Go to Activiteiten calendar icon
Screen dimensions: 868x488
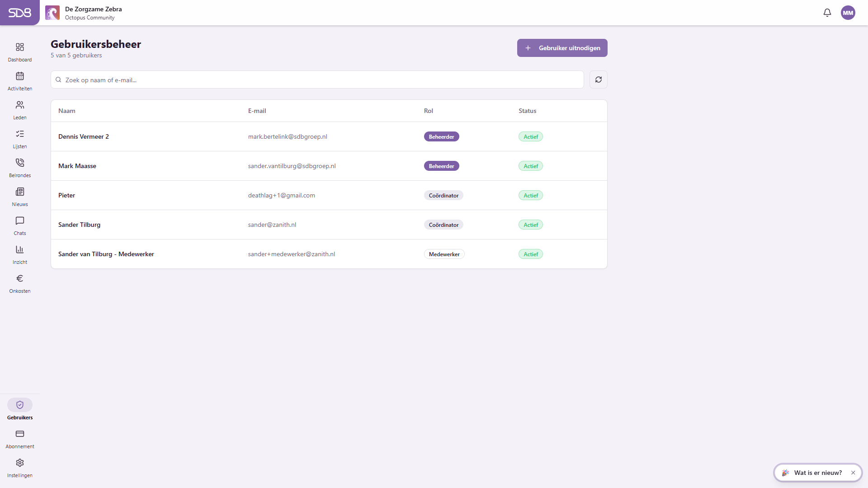point(20,76)
